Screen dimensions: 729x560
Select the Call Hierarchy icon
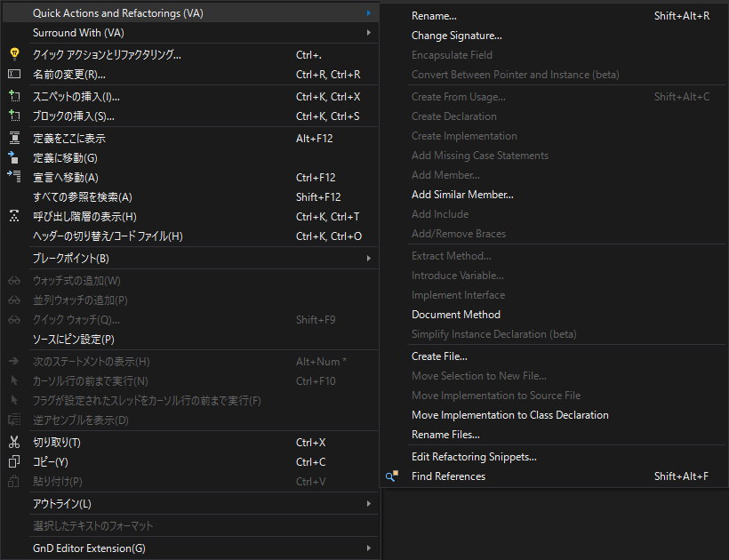[13, 215]
